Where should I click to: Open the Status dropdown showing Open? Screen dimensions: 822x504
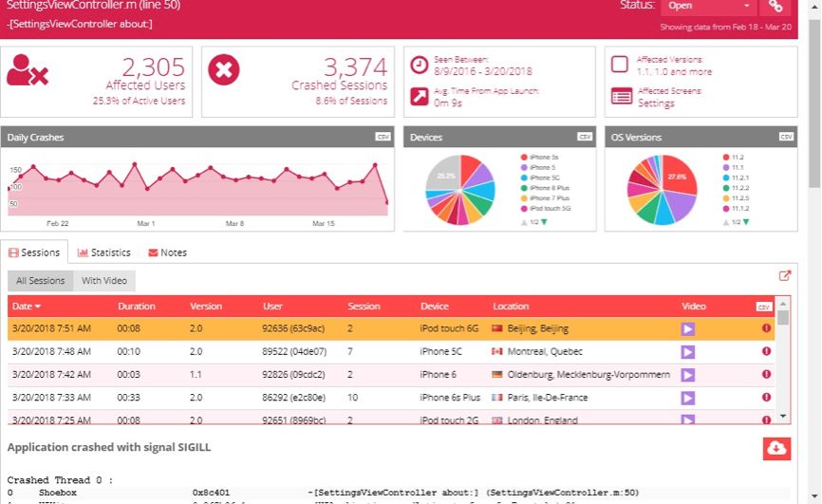point(708,6)
